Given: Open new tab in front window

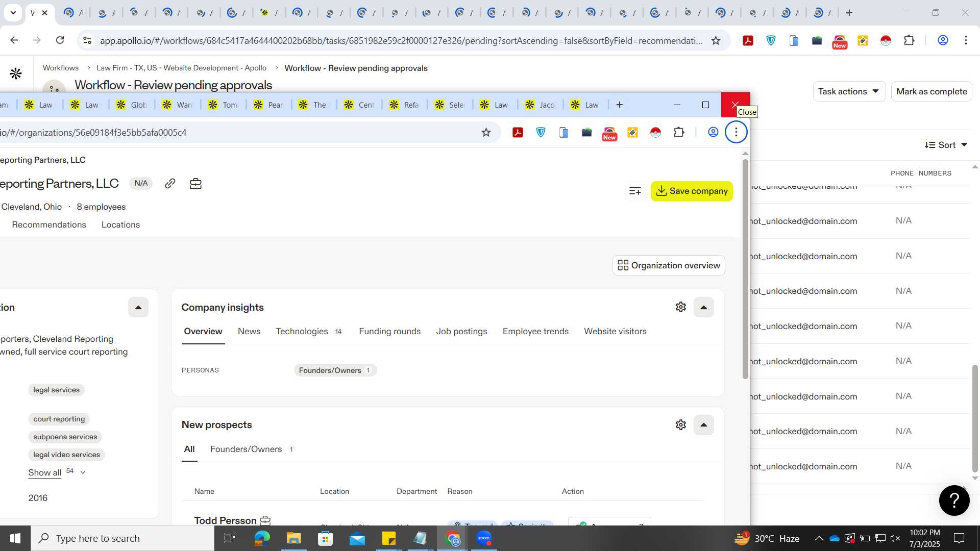Looking at the screenshot, I should [620, 105].
